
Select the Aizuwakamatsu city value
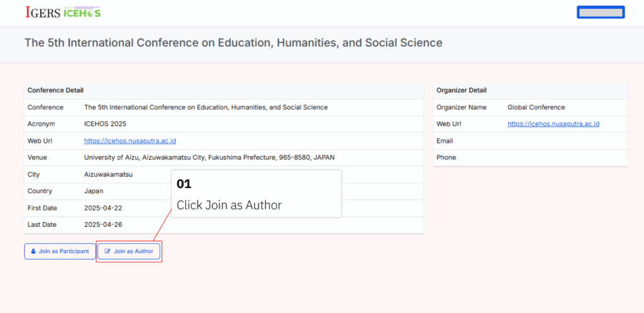[108, 174]
